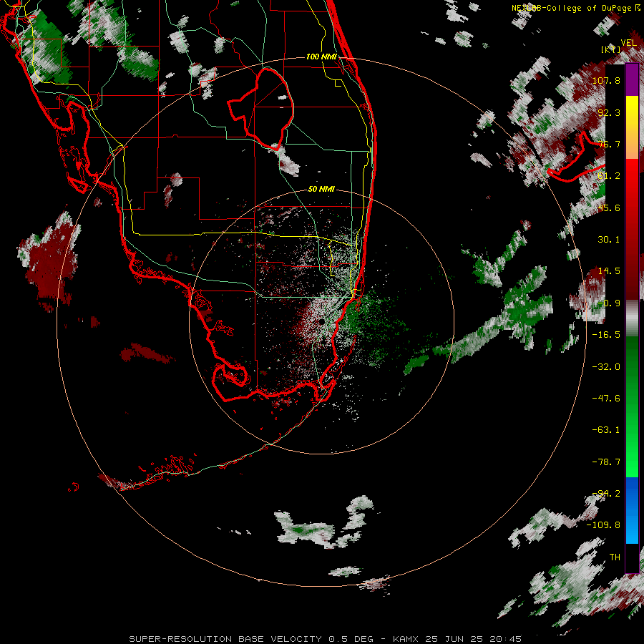
Task: Select the -47.6 value on velocity scale
Action: pos(606,398)
